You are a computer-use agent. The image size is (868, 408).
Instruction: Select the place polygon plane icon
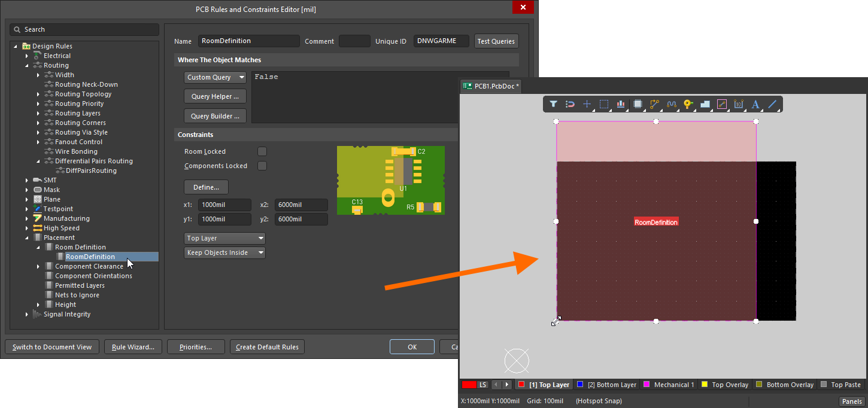(x=705, y=104)
